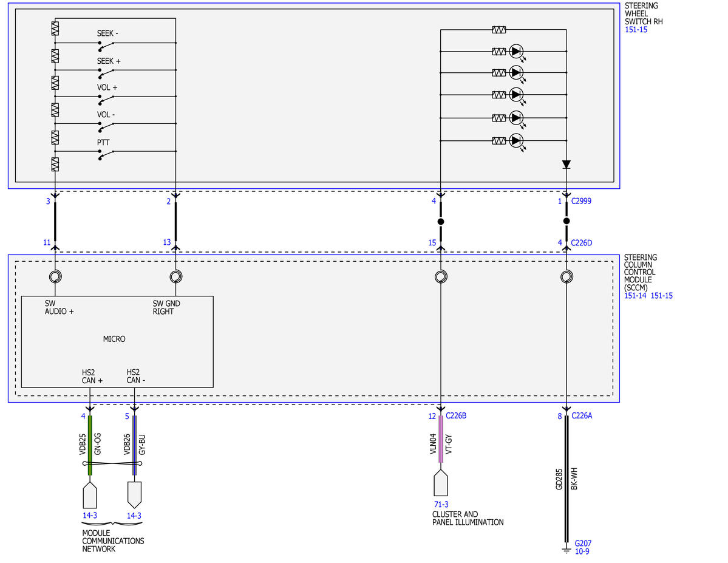The width and height of the screenshot is (728, 563).
Task: Open the 151-14 page reference link
Action: (635, 296)
